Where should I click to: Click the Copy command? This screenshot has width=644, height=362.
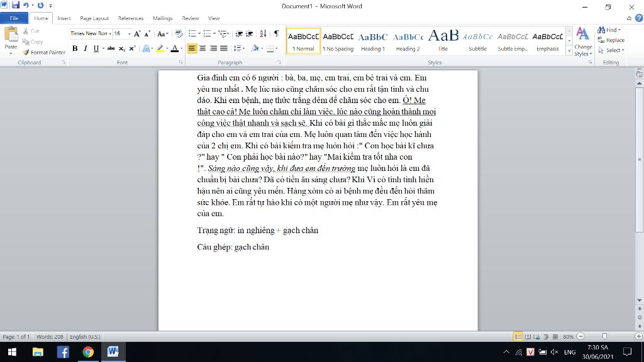pos(33,42)
